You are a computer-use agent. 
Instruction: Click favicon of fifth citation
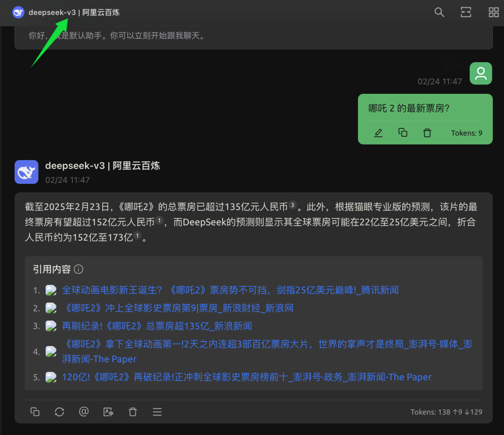51,377
